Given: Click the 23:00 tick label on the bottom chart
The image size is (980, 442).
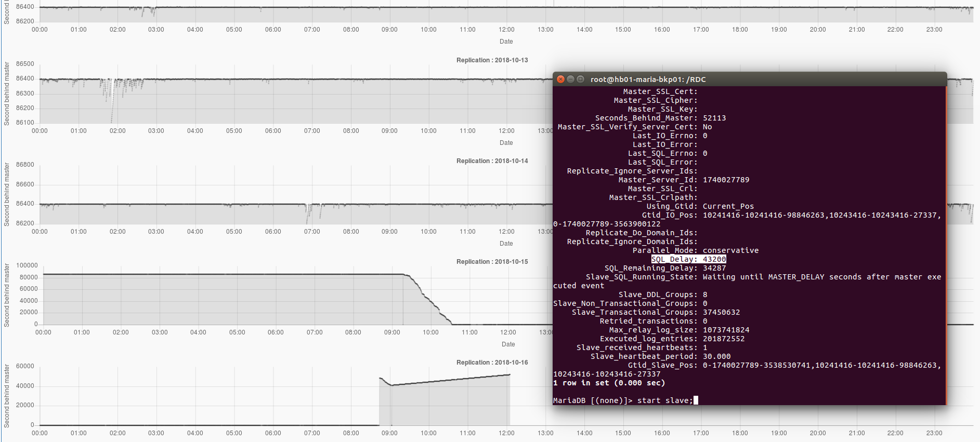Looking at the screenshot, I should [934, 433].
